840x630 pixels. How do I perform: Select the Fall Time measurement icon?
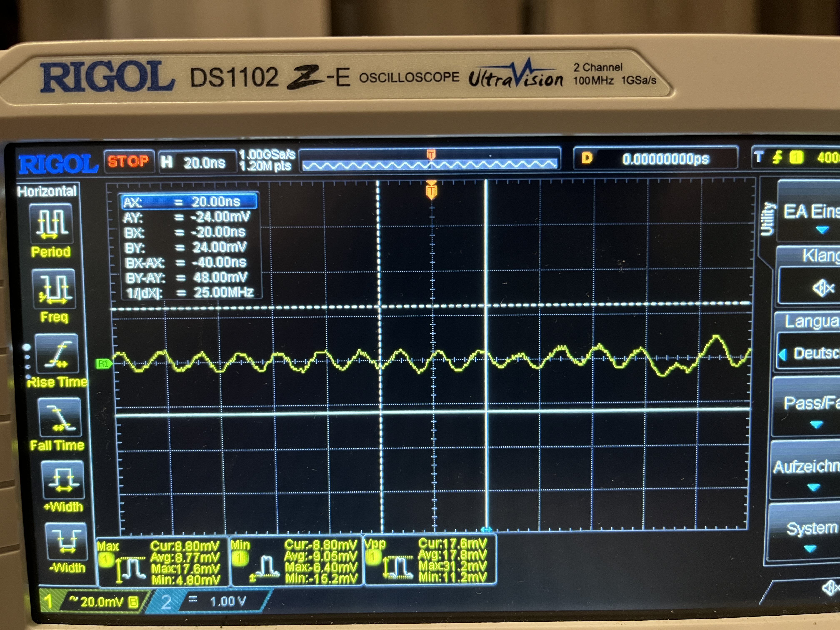[x=60, y=418]
